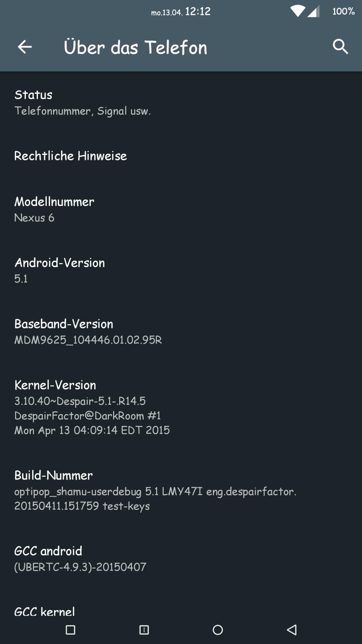Open the search magnifier icon
Viewport: 362px width, 644px height.
(340, 47)
